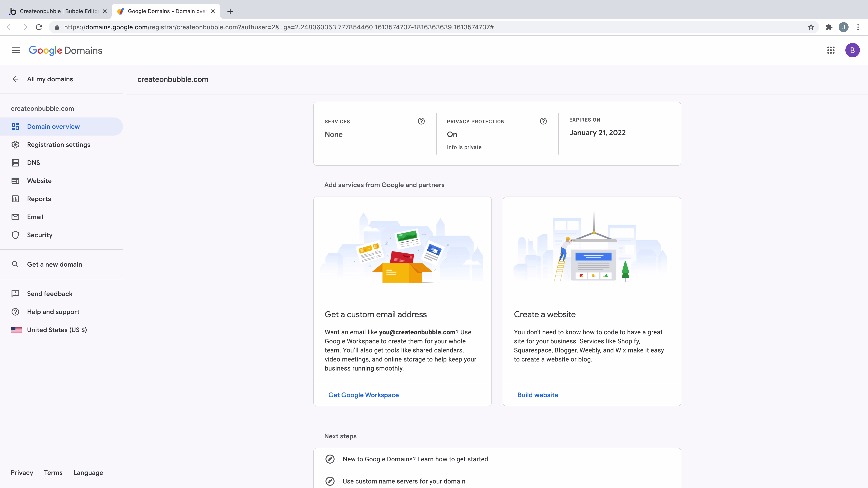
Task: Select the Domain overview sidebar icon
Action: (x=16, y=126)
